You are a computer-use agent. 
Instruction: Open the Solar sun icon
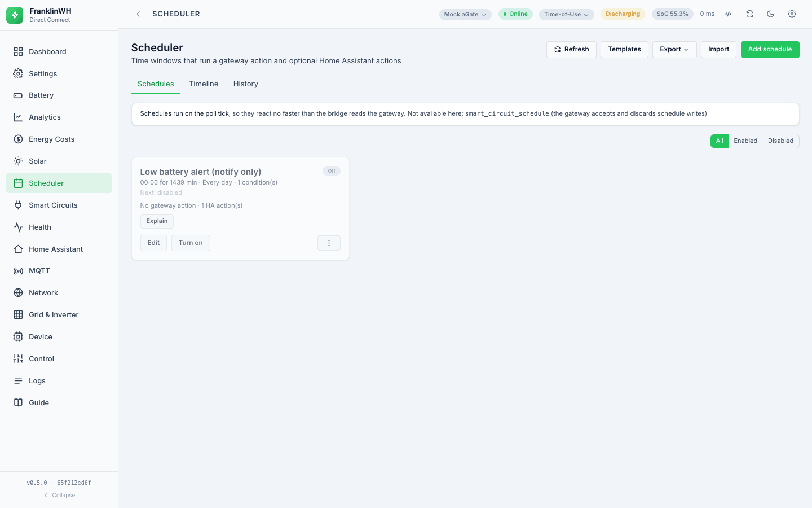pyautogui.click(x=18, y=161)
